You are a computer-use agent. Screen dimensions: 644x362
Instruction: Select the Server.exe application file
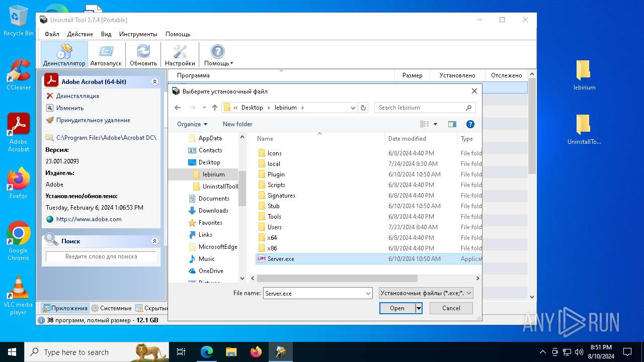(368, 259)
